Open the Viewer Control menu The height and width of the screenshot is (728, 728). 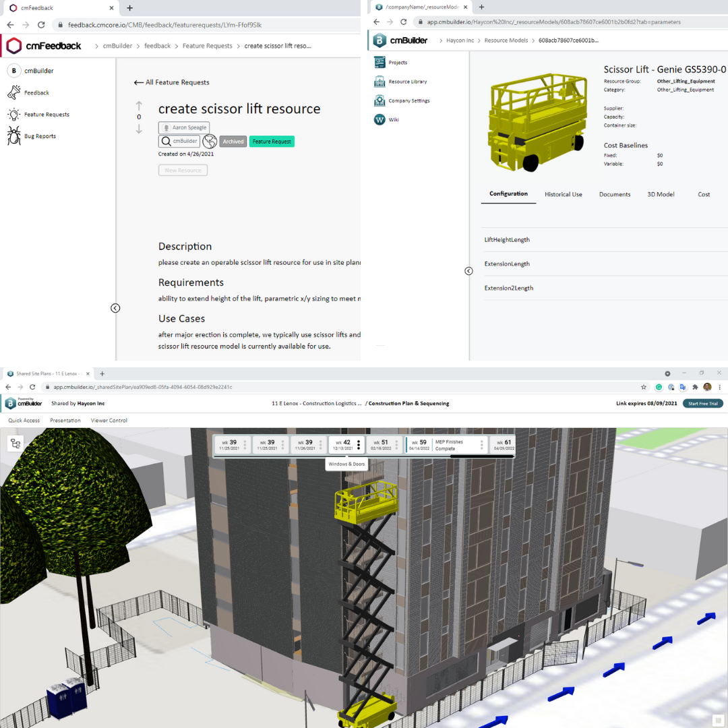point(109,421)
